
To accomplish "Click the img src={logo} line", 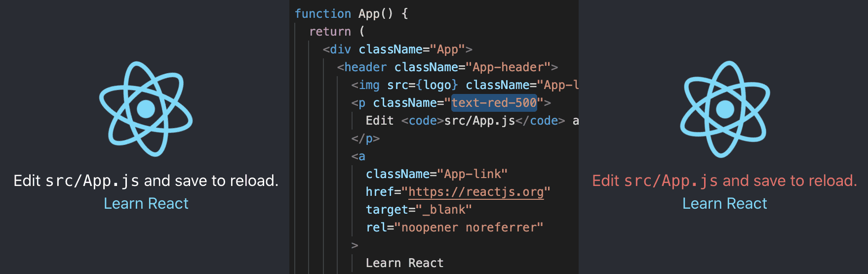I will coord(465,85).
